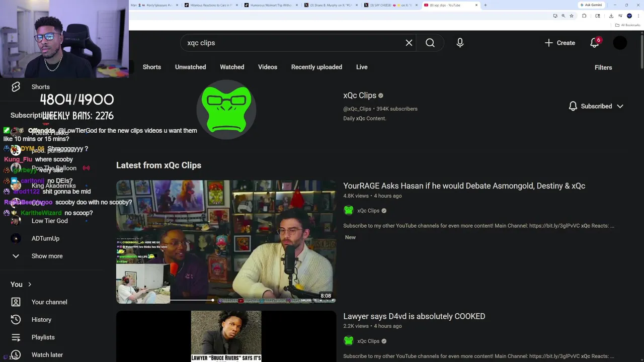Filter results by Shorts
Image resolution: width=644 pixels, height=362 pixels.
coord(152,67)
